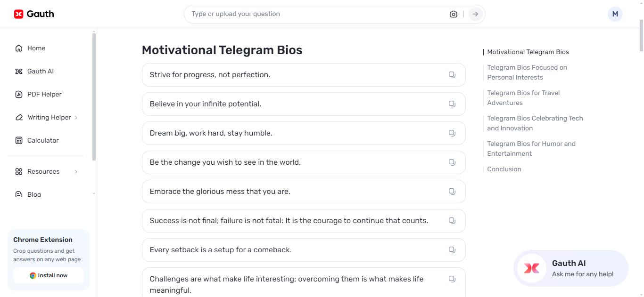Image resolution: width=644 pixels, height=297 pixels.
Task: Select the Calculator tool in the sidebar
Action: (42, 140)
